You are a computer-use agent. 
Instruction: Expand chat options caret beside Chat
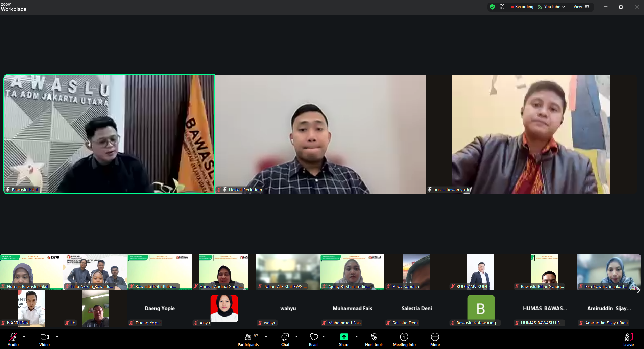(x=296, y=337)
